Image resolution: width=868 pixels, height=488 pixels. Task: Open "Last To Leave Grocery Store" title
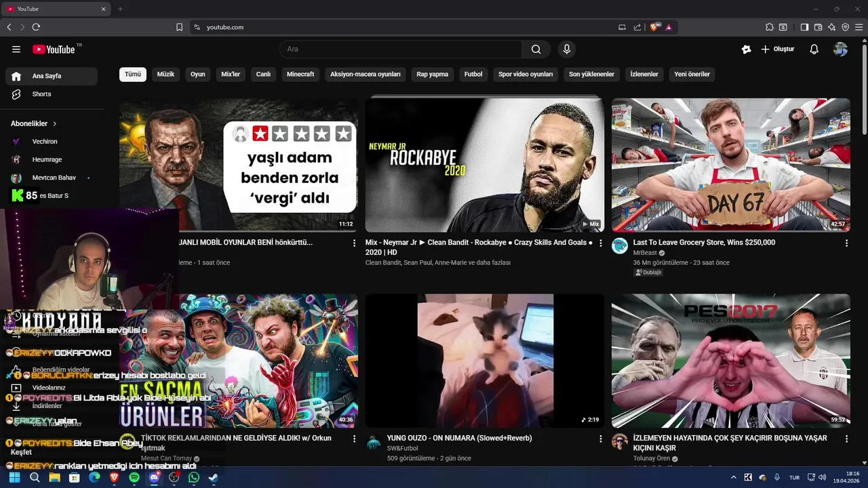704,243
